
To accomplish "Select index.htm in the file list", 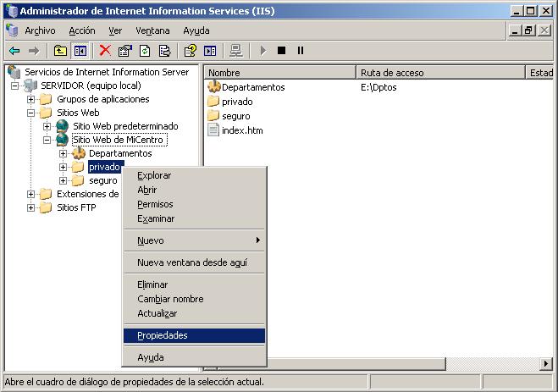I will tap(241, 130).
